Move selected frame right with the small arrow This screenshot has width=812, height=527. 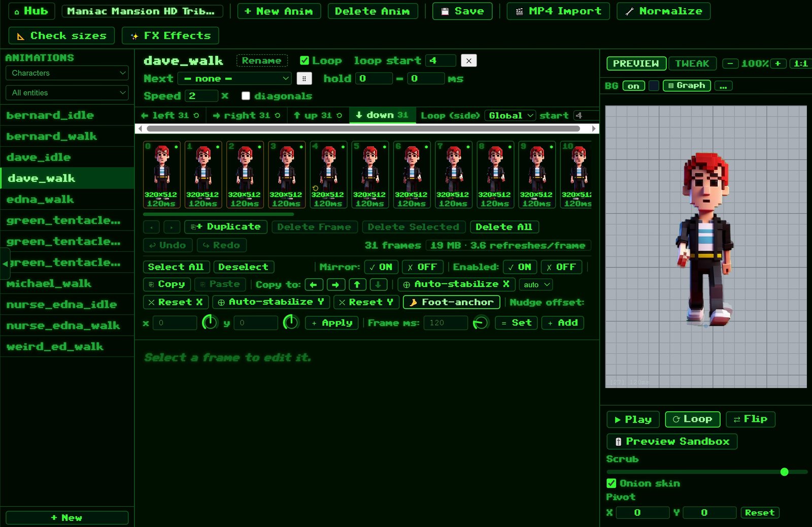(x=172, y=227)
